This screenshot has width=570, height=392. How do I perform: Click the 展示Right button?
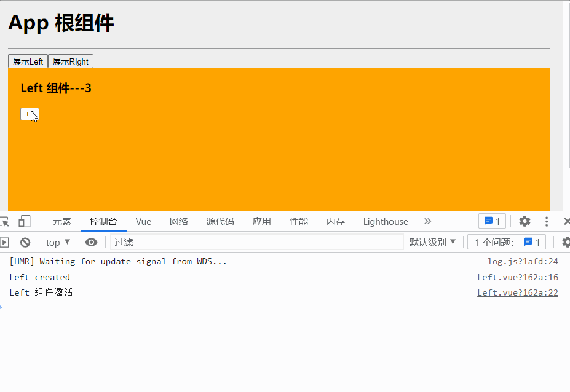pyautogui.click(x=71, y=61)
